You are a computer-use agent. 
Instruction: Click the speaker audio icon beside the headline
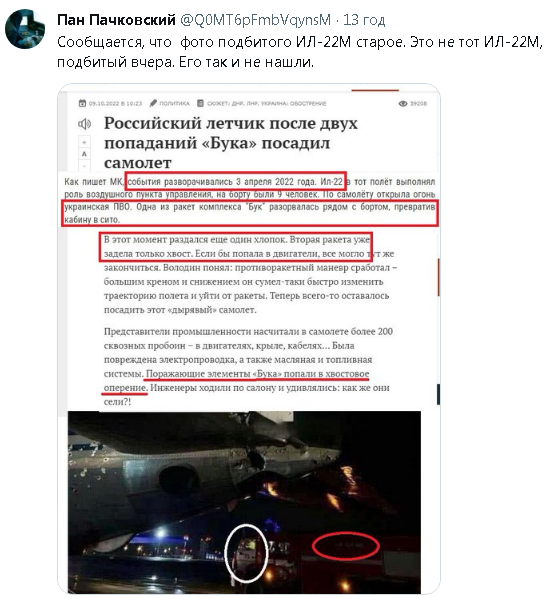pyautogui.click(x=84, y=124)
